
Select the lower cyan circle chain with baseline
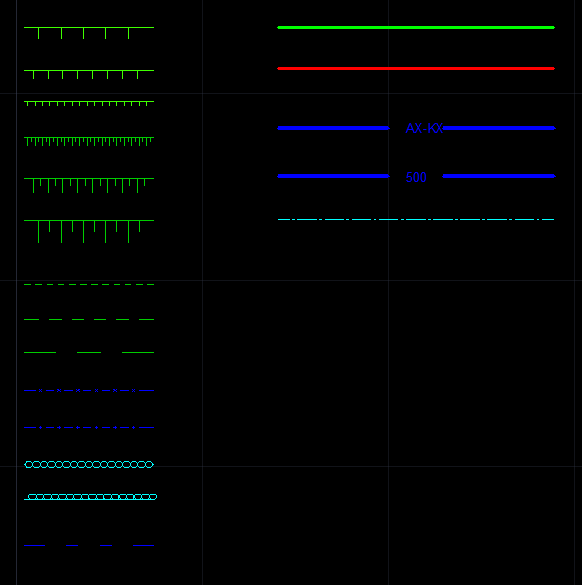pos(90,497)
